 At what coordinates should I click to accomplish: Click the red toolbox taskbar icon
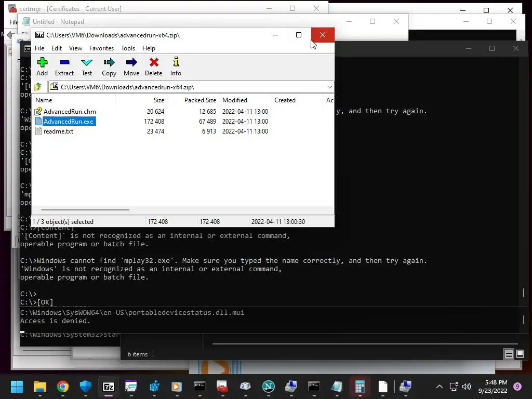[222, 387]
